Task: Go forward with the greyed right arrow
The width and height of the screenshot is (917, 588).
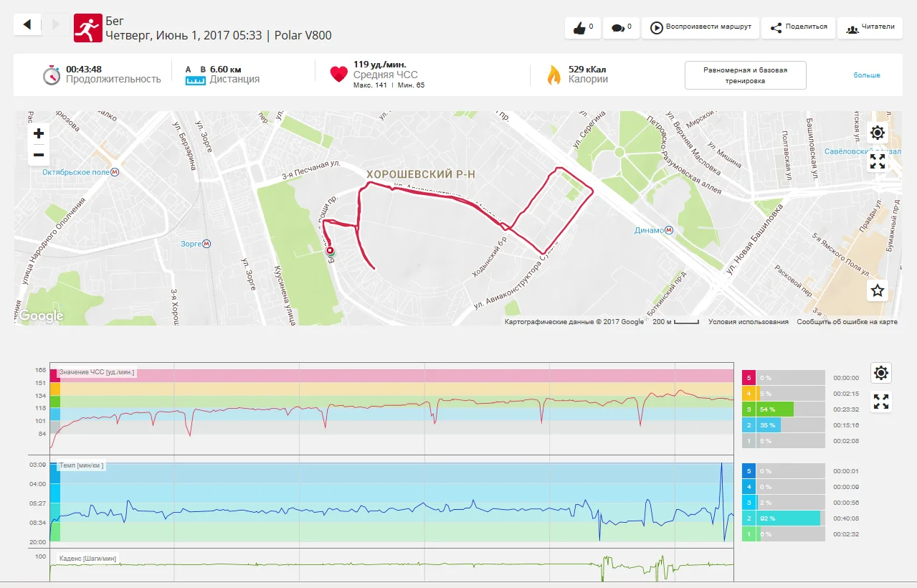Action: pos(55,25)
